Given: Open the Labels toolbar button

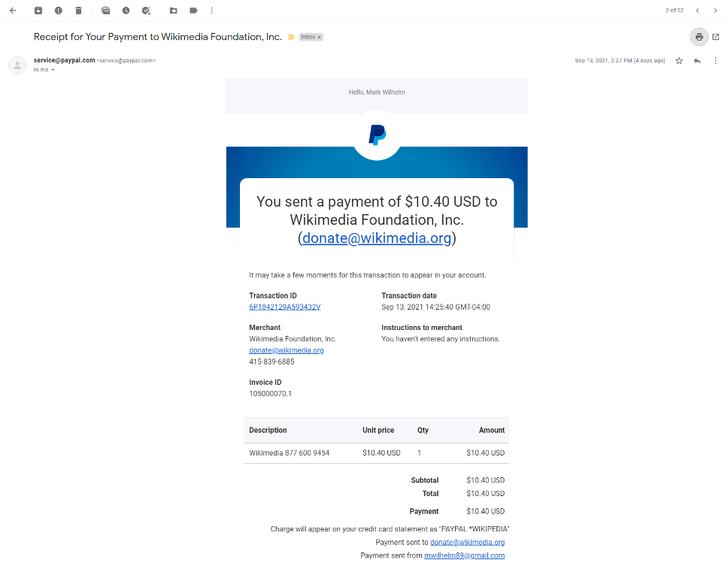Looking at the screenshot, I should tap(193, 11).
